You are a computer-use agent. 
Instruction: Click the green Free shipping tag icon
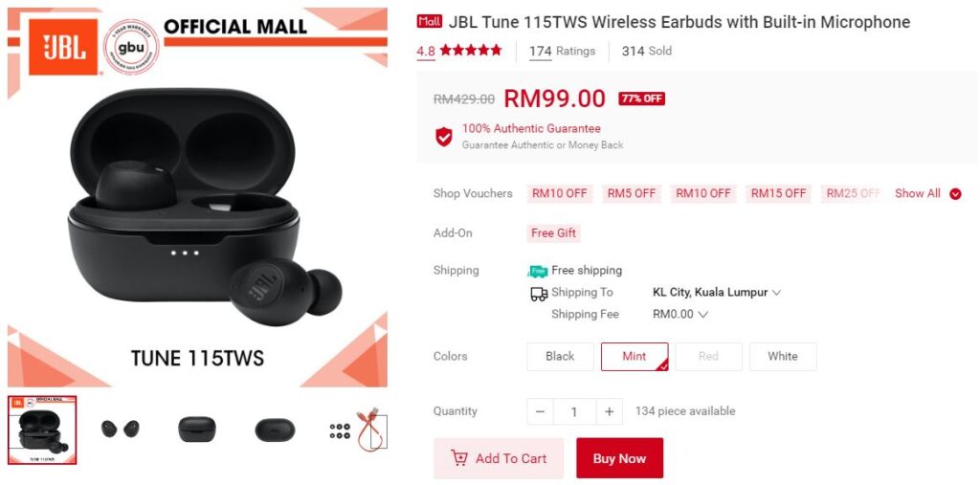538,271
